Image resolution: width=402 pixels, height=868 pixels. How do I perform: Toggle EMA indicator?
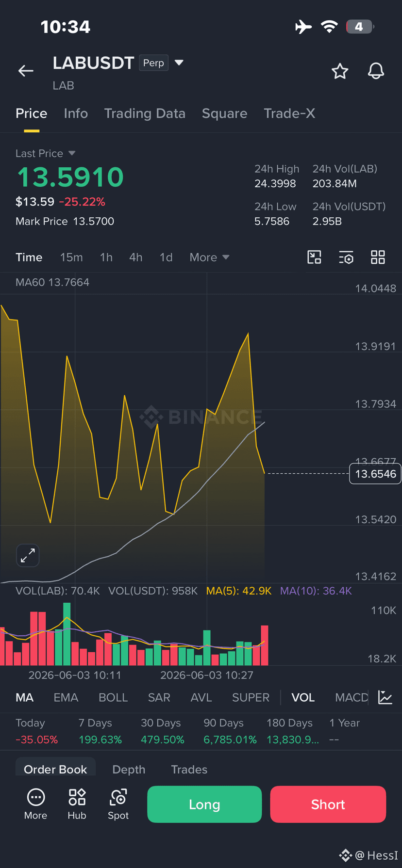point(66,697)
